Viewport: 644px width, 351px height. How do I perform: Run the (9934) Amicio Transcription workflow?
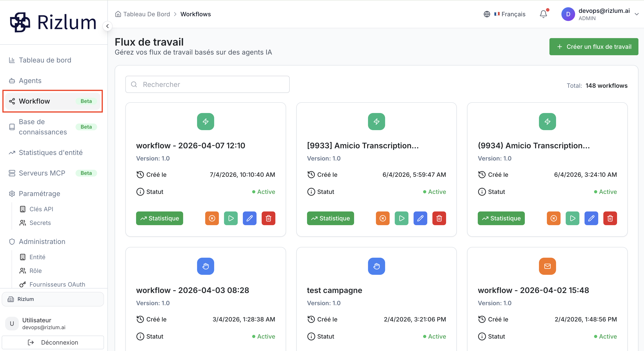click(x=573, y=218)
